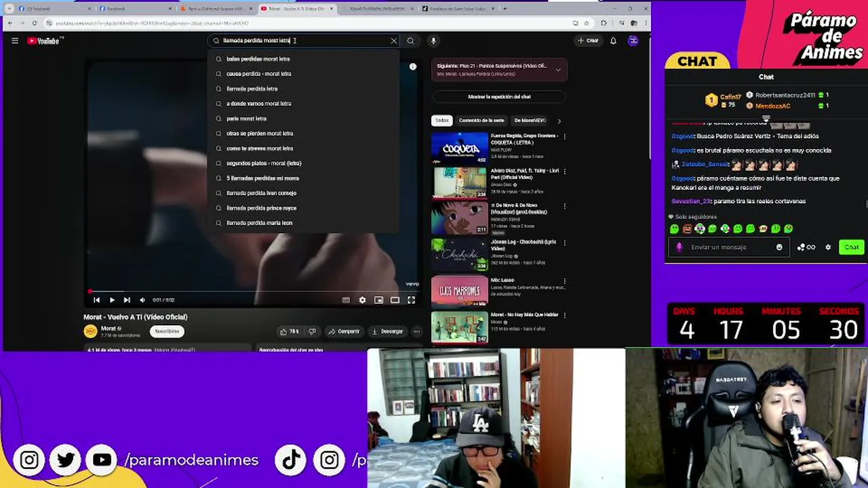This screenshot has height=488, width=868.
Task: Toggle subtitles in the video player
Action: tap(346, 300)
